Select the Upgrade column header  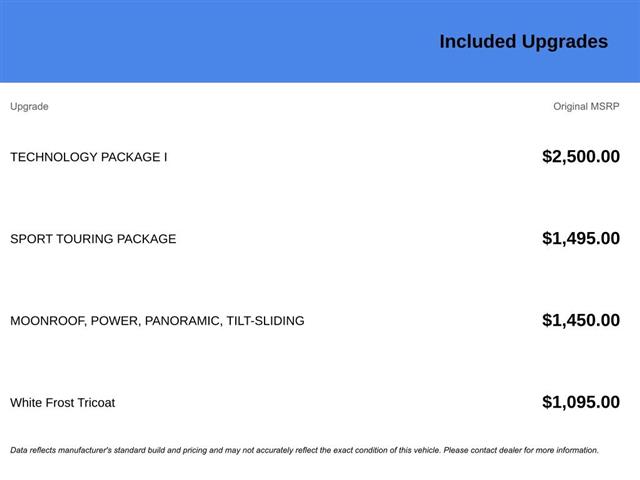point(29,106)
